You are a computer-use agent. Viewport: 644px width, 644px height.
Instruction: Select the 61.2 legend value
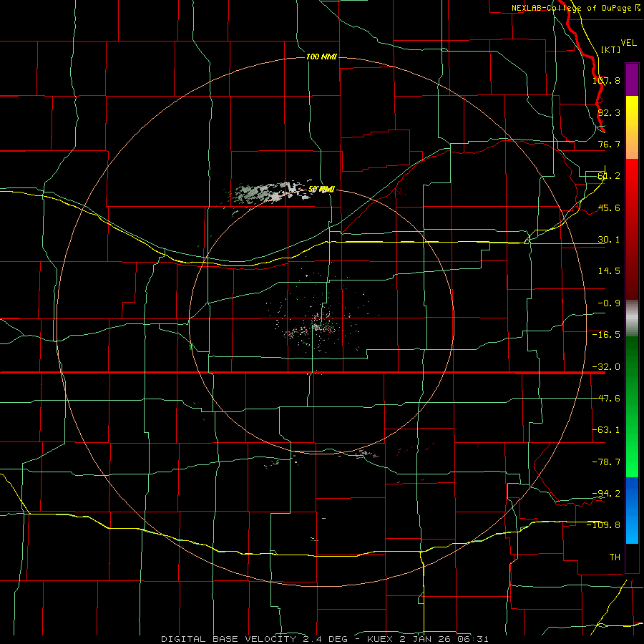pos(609,176)
